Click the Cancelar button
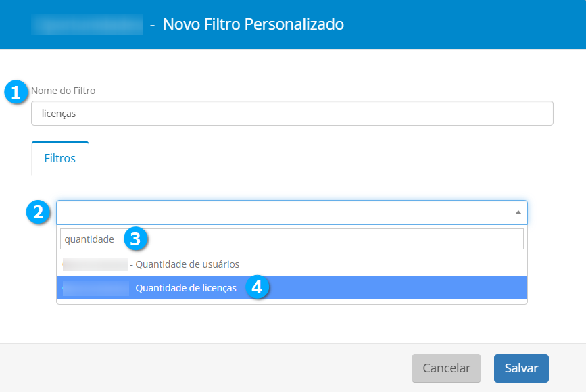 pos(446,368)
